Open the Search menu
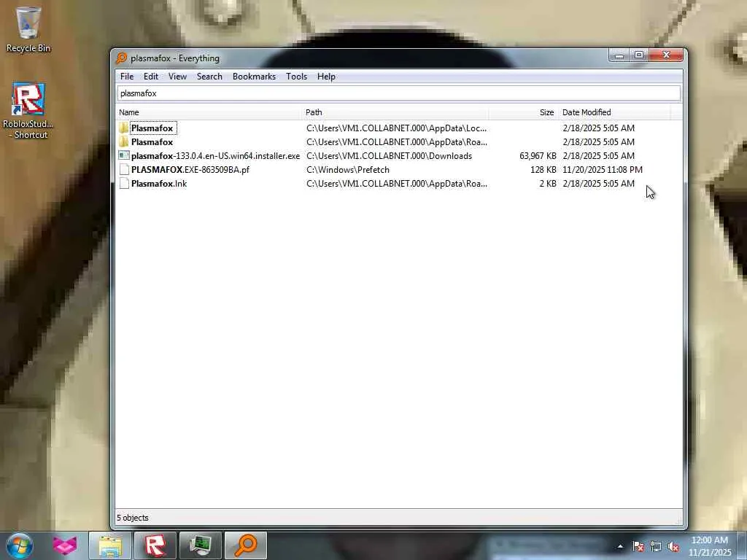This screenshot has height=560, width=747. coord(209,76)
